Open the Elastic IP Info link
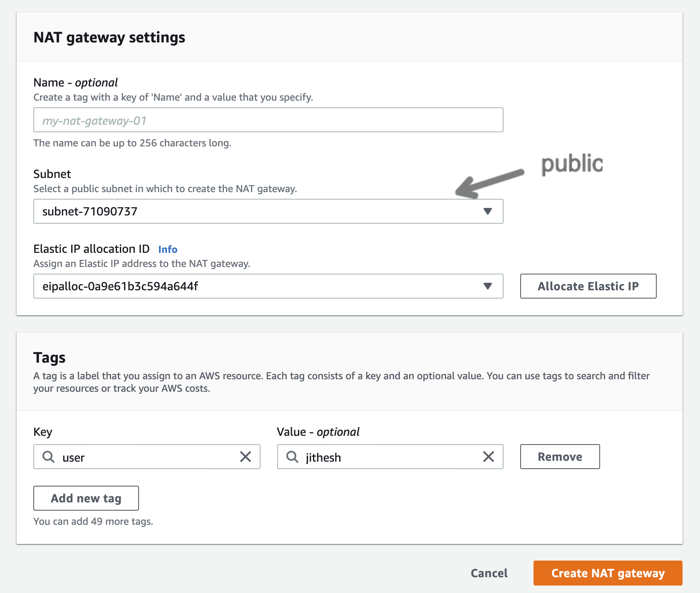700x593 pixels. (x=168, y=249)
